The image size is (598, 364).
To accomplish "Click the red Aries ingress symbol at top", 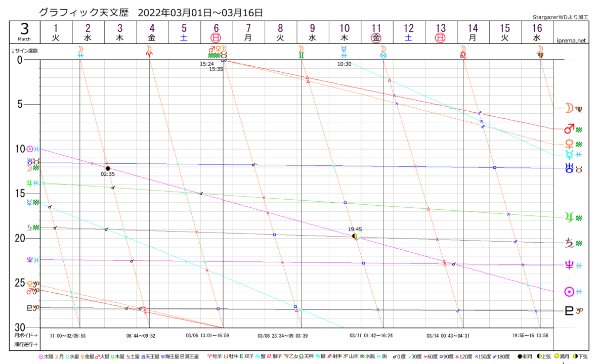I will click(x=149, y=51).
